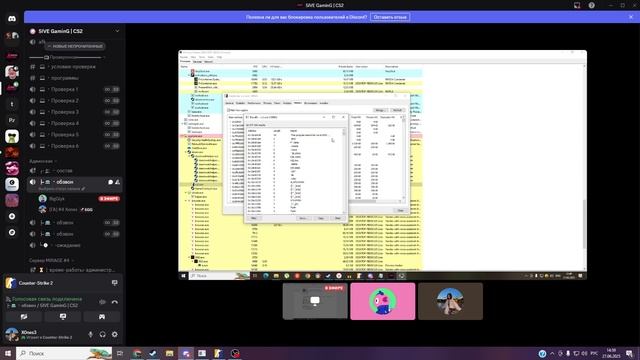Share your screen button in voice panel
This screenshot has height=360, width=640.
coord(63,317)
